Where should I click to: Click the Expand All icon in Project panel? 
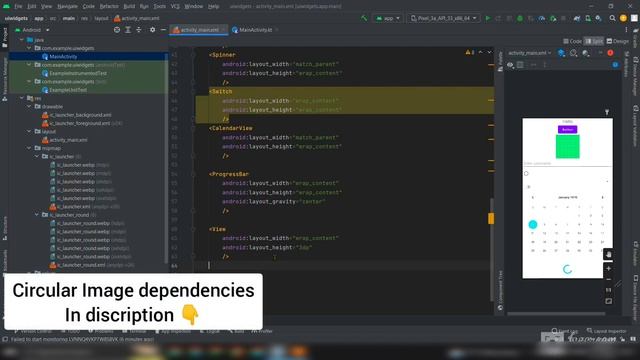128,30
